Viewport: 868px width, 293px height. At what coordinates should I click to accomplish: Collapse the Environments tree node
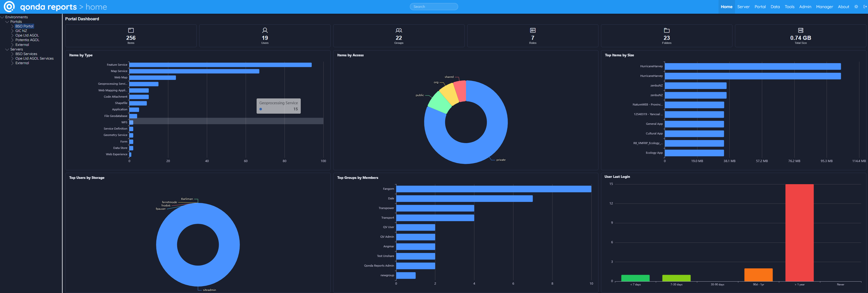[2, 17]
